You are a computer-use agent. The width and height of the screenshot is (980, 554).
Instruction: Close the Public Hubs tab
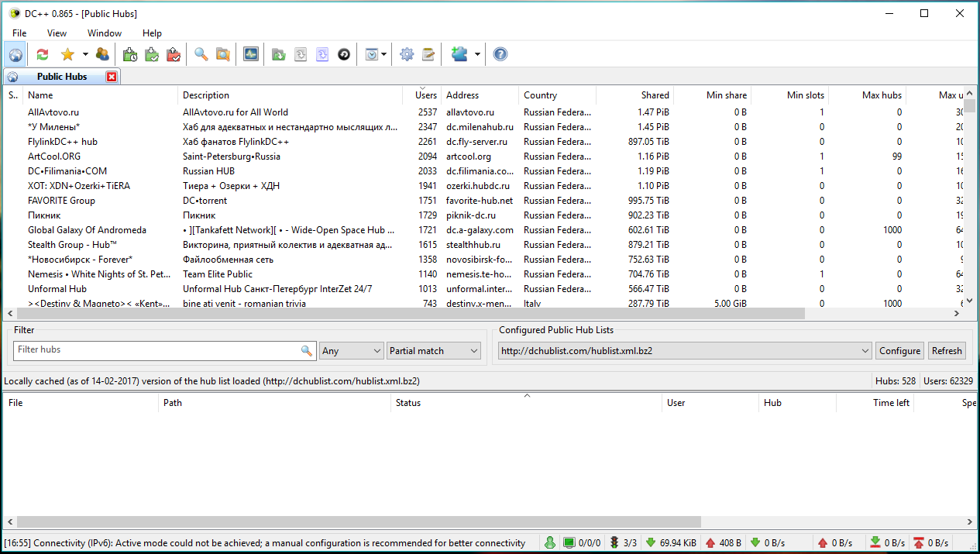click(112, 77)
